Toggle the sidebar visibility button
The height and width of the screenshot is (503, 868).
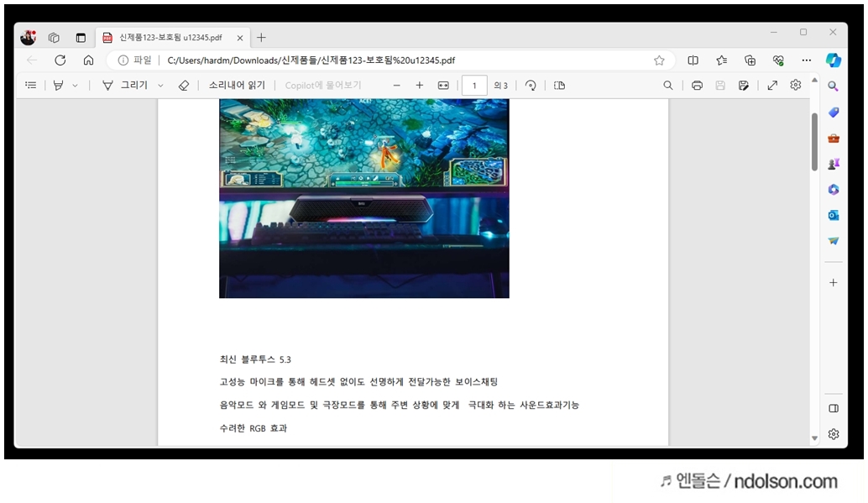(x=833, y=408)
